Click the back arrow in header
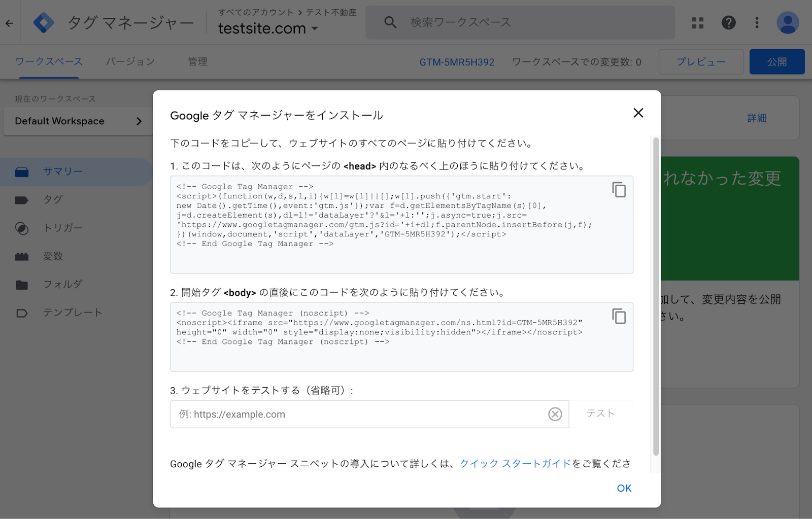Screen dimensions: 812x519 (x=9, y=23)
